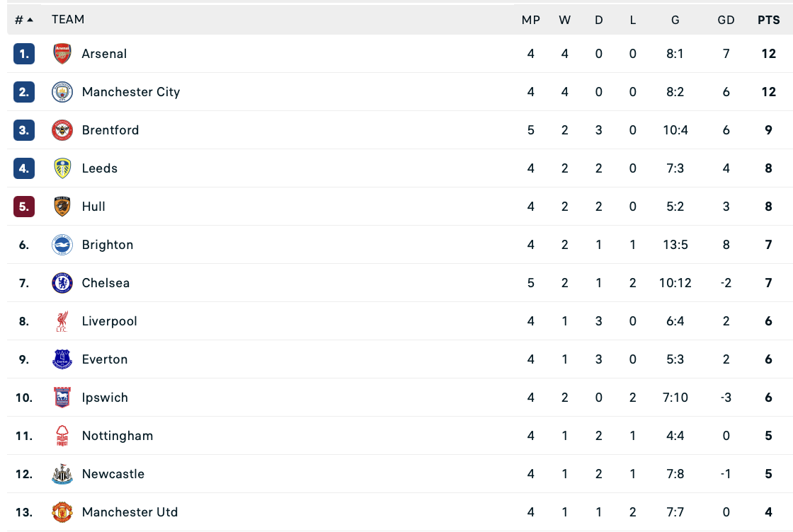
Task: Click the Hull tiger crest
Action: click(62, 207)
